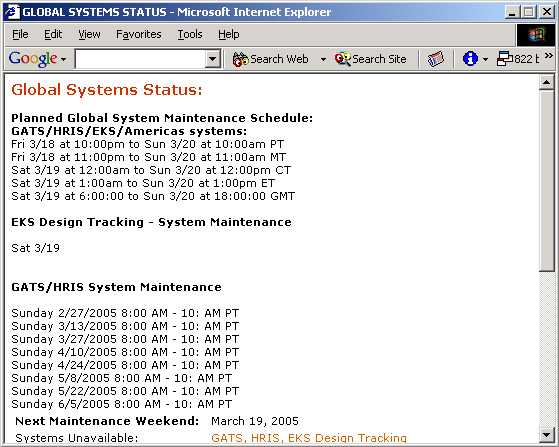Open the search history dropdown arrow
This screenshot has width=559, height=447.
click(212, 59)
